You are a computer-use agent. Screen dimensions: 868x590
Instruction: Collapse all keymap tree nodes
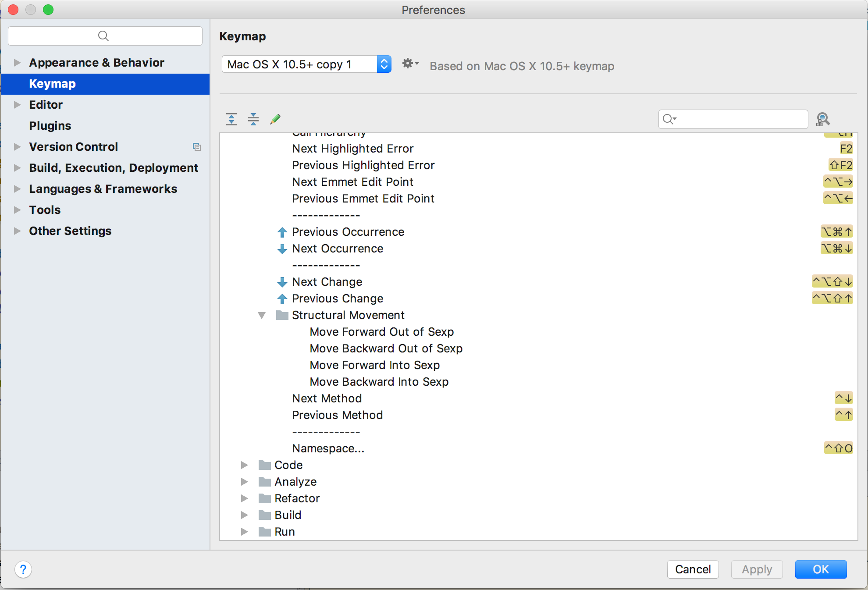point(253,119)
